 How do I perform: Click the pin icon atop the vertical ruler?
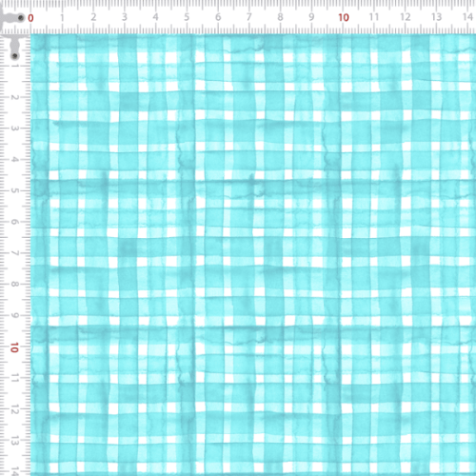(x=14, y=56)
